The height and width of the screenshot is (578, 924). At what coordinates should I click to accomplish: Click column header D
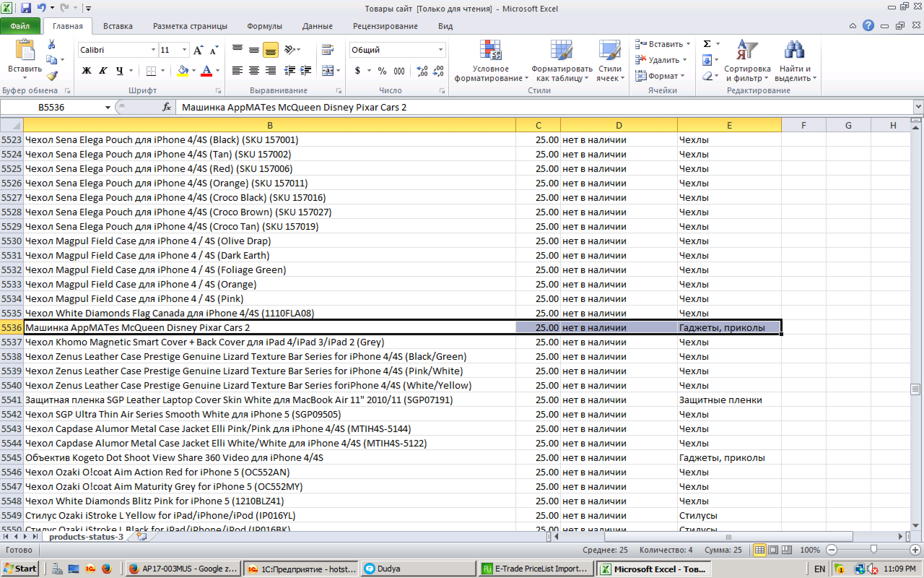(619, 125)
